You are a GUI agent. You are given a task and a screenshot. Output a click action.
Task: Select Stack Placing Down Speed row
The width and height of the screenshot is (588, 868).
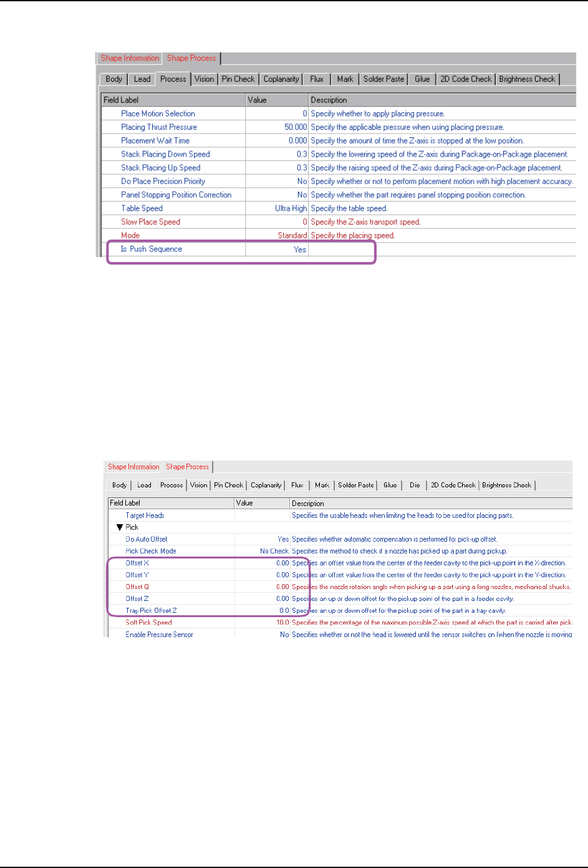pos(339,154)
